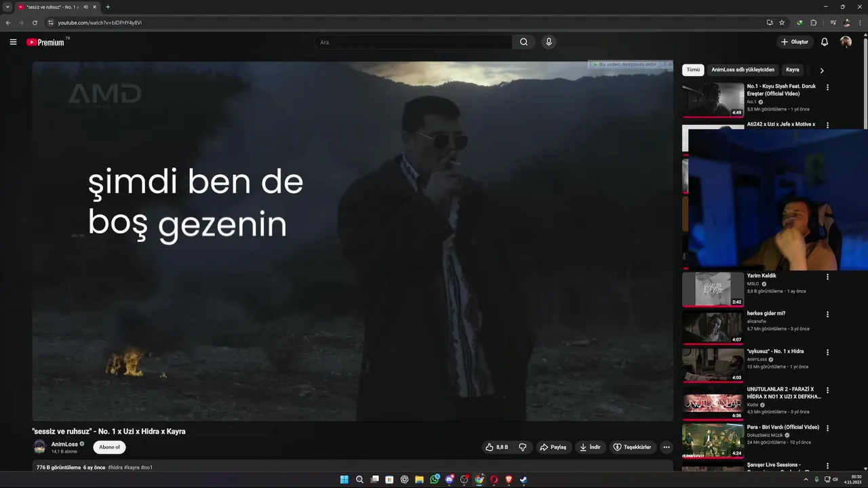Viewport: 868px width, 488px height.
Task: Open site information icon in address bar
Action: point(50,22)
